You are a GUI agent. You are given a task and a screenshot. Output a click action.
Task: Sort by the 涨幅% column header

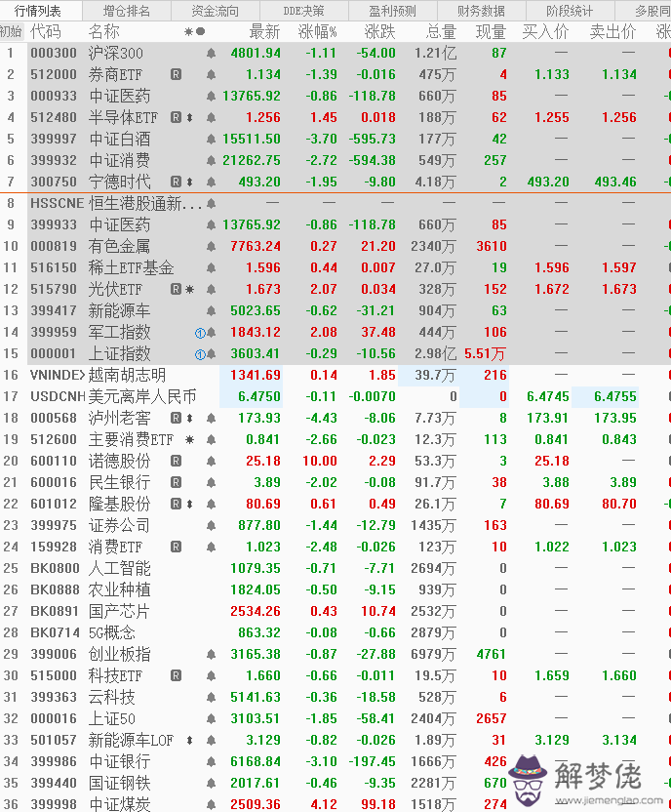[317, 31]
